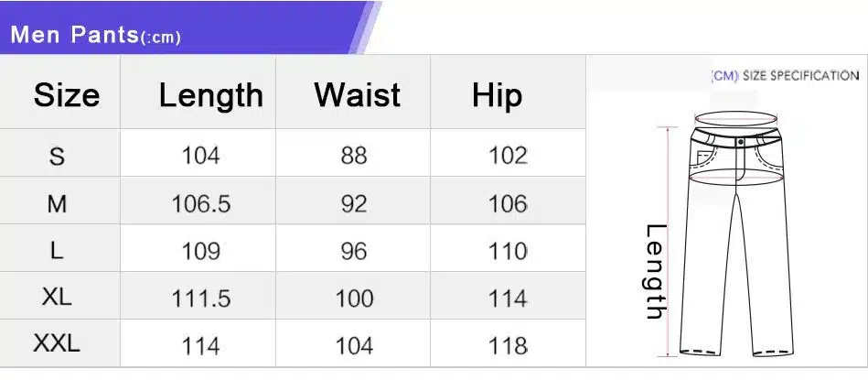Select the Size column header

click(x=66, y=95)
